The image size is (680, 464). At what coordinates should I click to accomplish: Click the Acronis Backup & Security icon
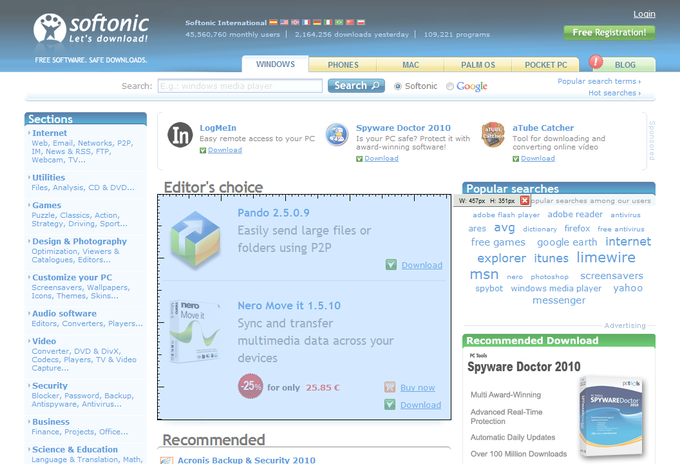167,460
